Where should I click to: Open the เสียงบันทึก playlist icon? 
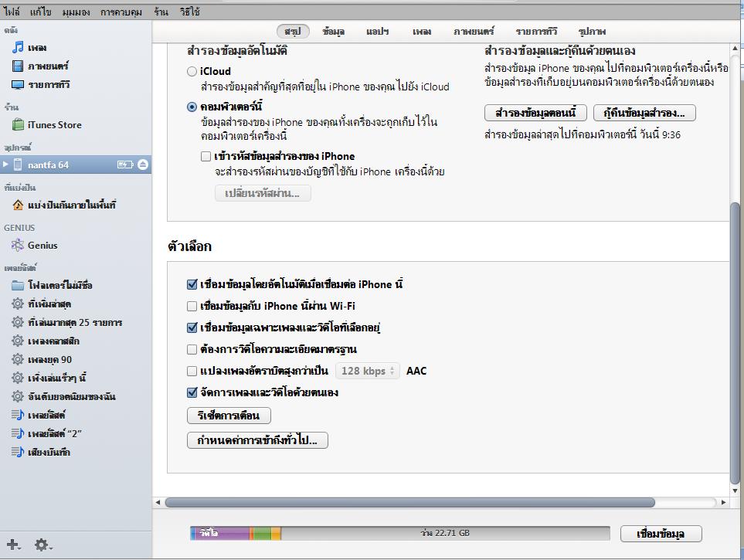coord(18,452)
